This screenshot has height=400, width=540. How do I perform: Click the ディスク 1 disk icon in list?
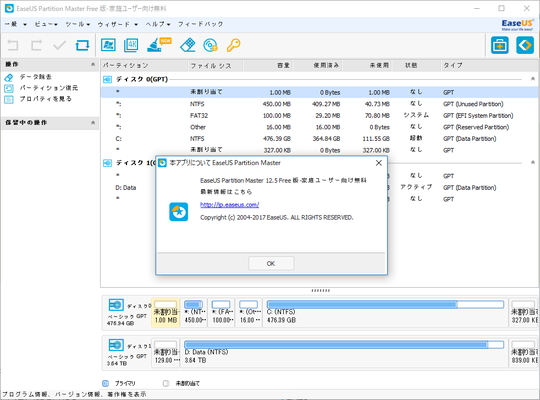[107, 163]
